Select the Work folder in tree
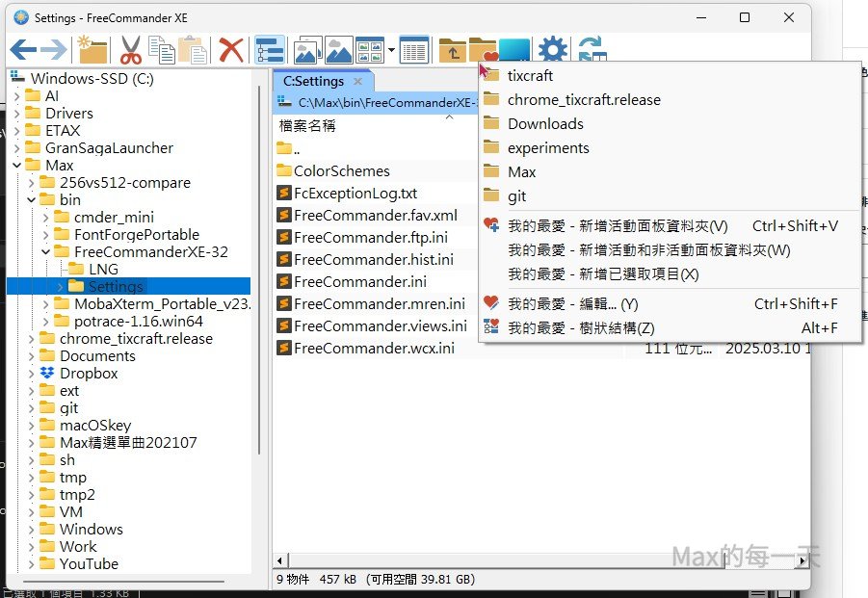This screenshot has height=598, width=868. click(78, 547)
